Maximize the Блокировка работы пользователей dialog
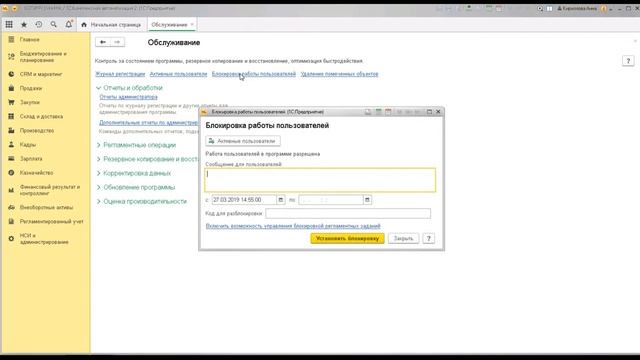This screenshot has width=640, height=360. 429,112
